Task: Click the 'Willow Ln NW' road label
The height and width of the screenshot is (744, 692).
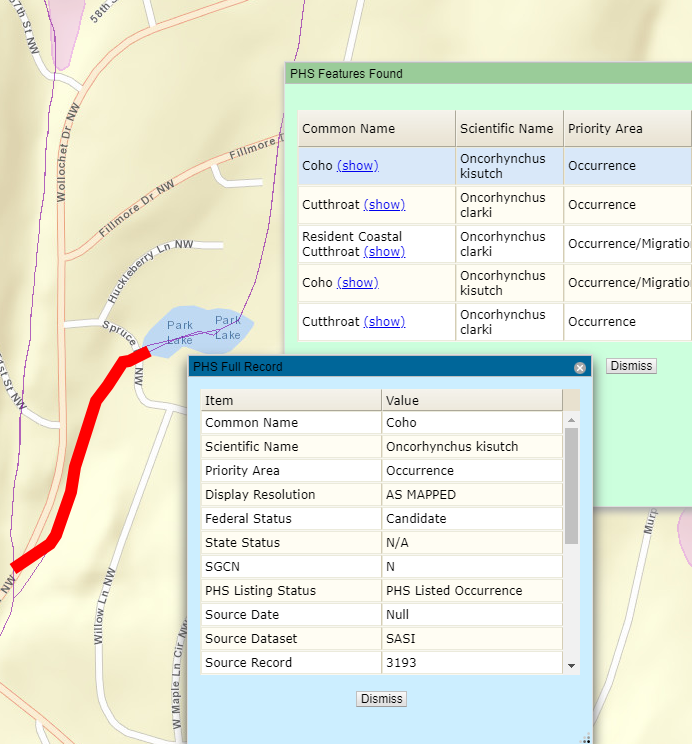Action: pos(104,606)
